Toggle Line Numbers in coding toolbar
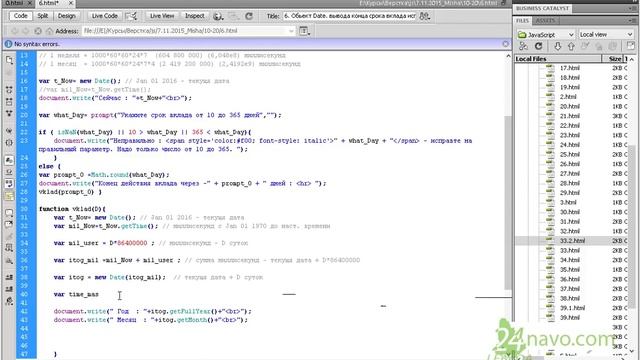 click(9, 160)
